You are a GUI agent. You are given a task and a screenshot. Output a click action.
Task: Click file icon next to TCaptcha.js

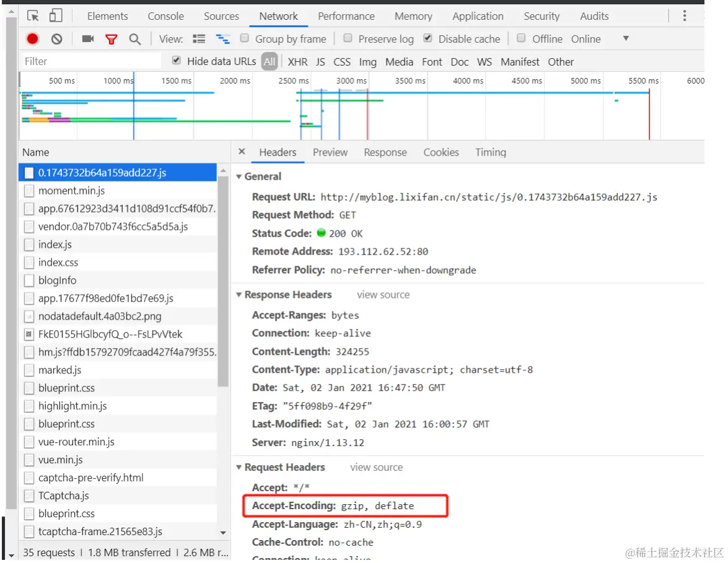29,495
